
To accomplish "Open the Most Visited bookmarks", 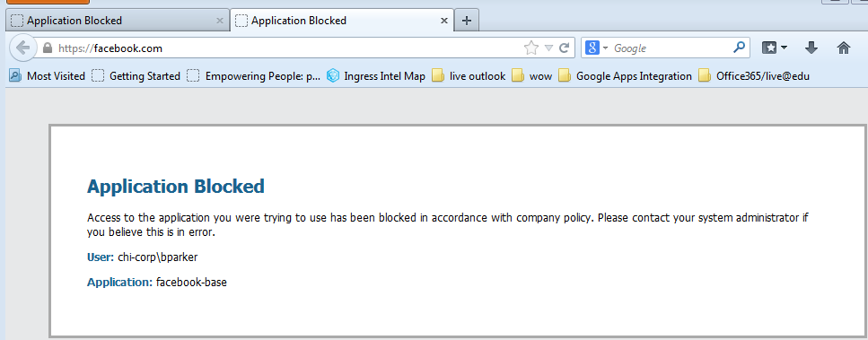I will pos(47,76).
